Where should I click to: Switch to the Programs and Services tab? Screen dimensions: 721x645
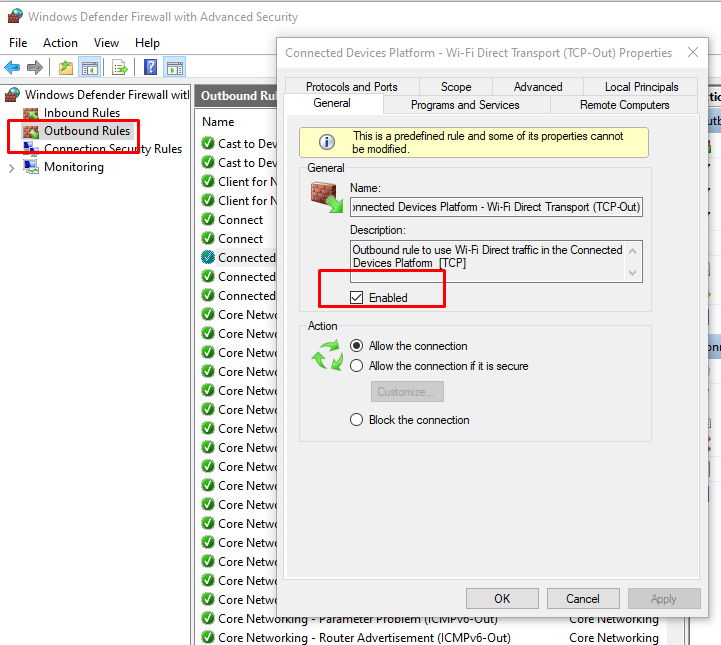(465, 105)
